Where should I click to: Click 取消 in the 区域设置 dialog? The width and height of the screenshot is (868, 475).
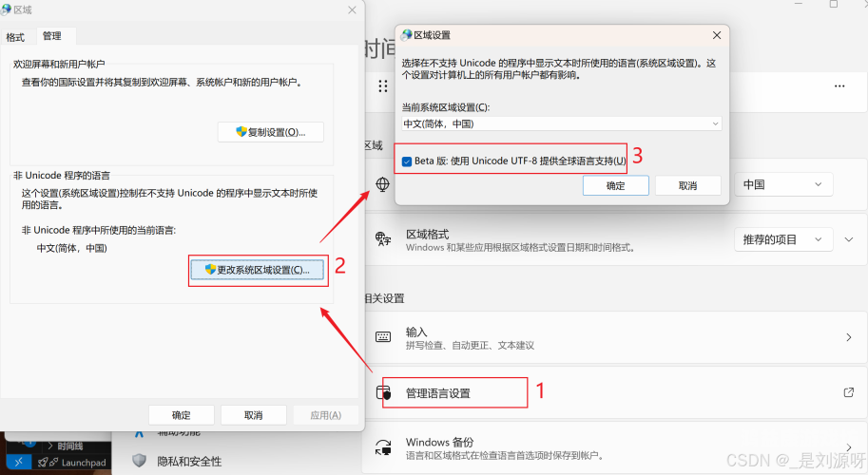[687, 186]
